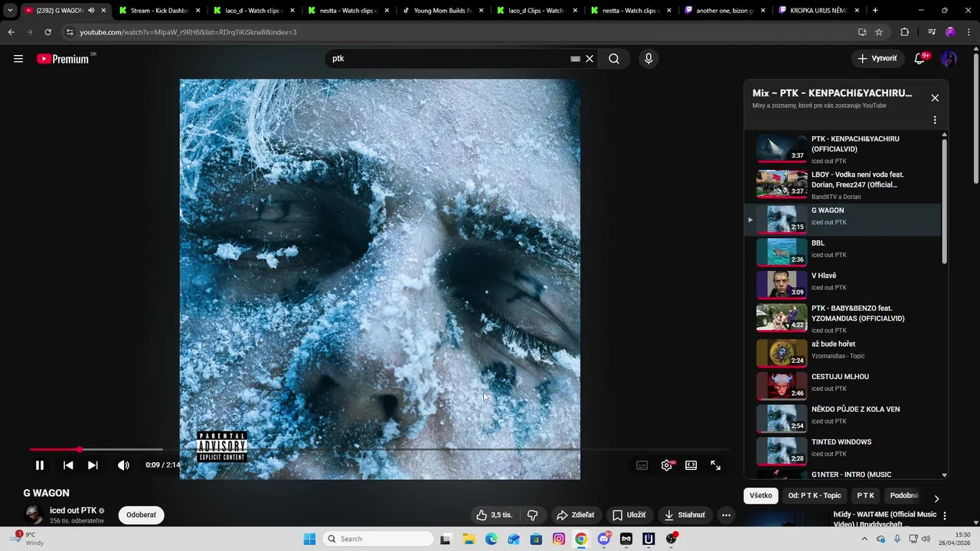
Task: Open account avatar menu
Action: click(x=949, y=59)
